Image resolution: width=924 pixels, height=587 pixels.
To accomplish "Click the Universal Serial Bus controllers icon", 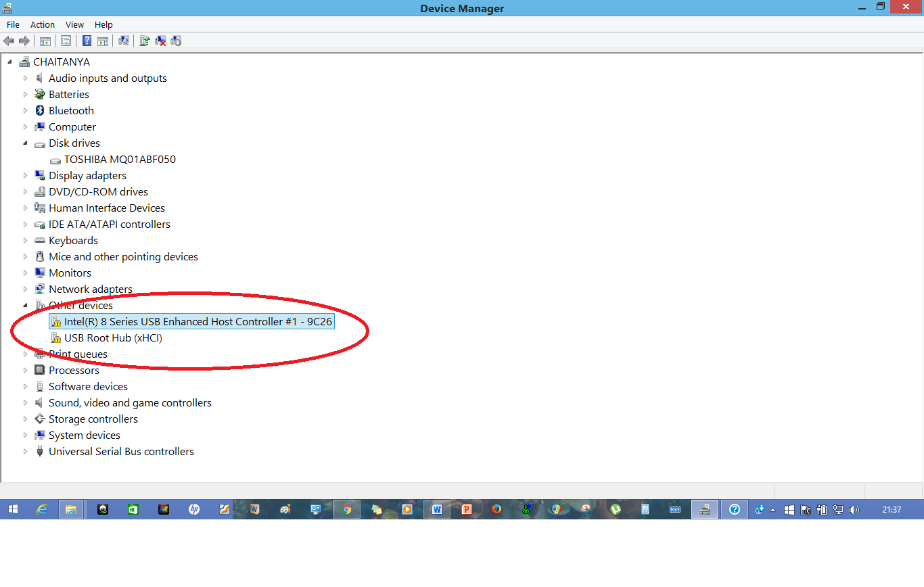I will 40,452.
